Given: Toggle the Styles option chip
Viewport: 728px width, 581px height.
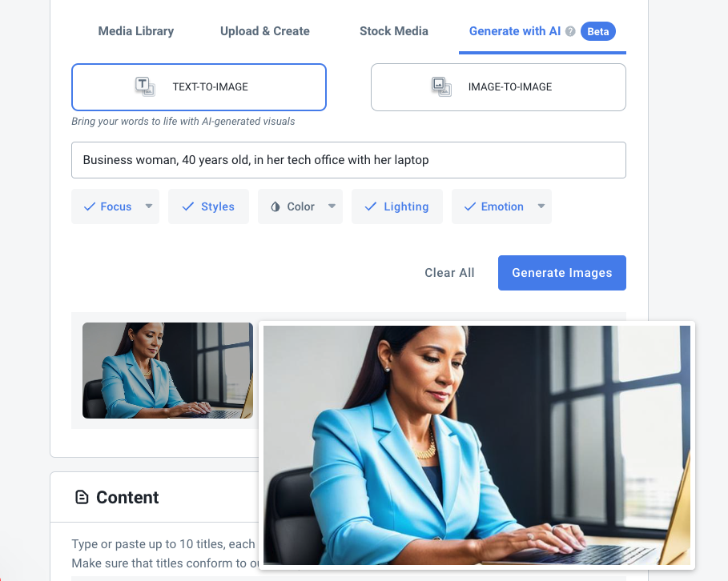Looking at the screenshot, I should pyautogui.click(x=208, y=206).
